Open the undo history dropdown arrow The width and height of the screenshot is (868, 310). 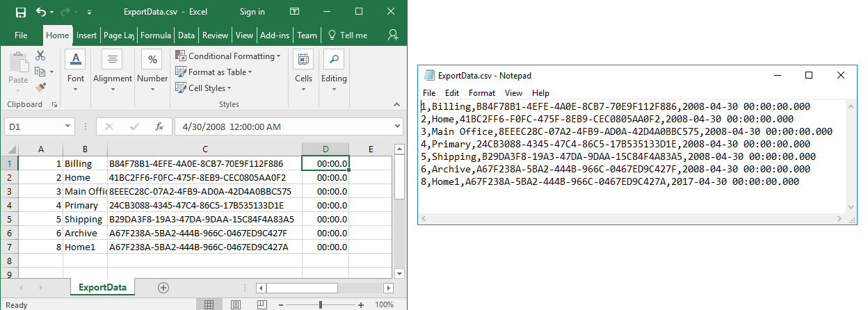53,13
